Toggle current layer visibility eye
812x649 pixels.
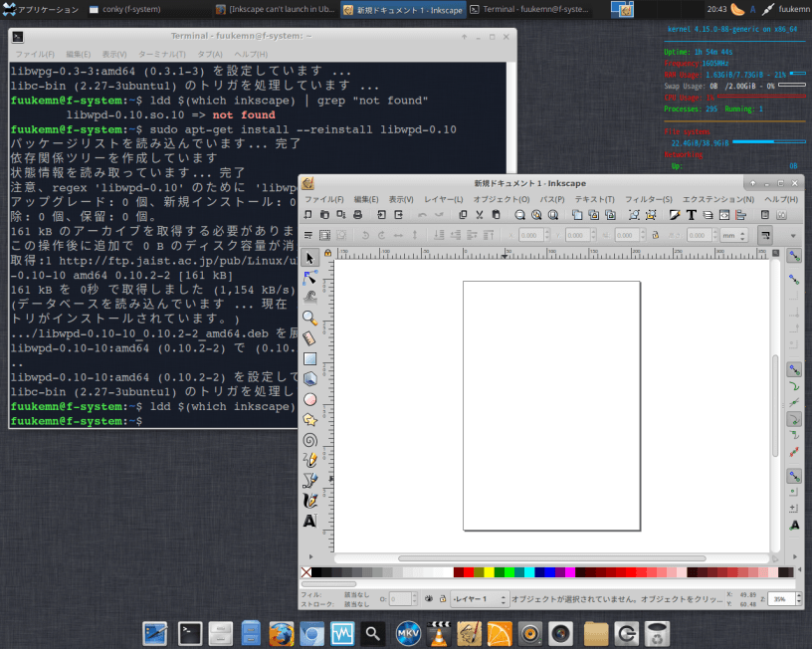point(429,599)
